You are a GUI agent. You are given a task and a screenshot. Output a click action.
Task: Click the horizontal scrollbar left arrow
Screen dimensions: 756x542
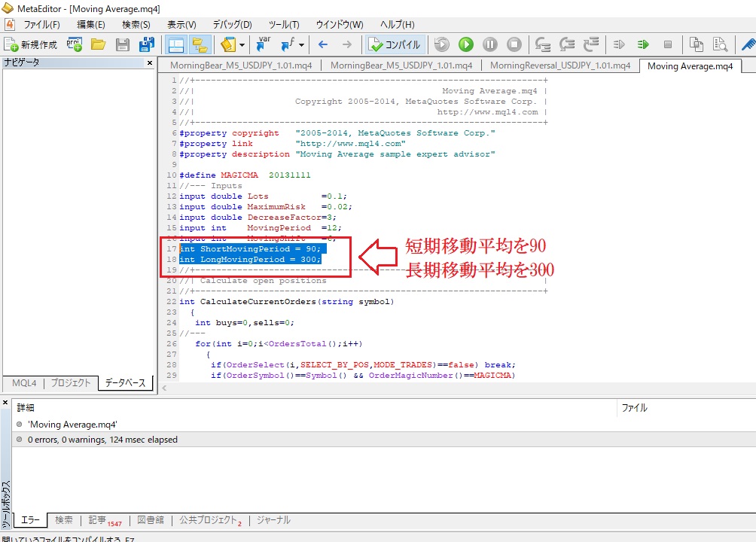pos(164,388)
